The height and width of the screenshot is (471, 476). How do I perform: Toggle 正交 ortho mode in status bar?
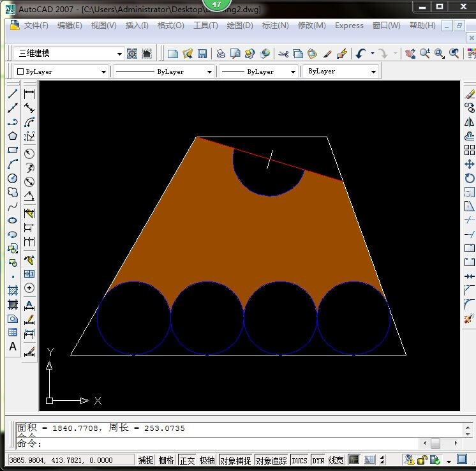click(187, 460)
